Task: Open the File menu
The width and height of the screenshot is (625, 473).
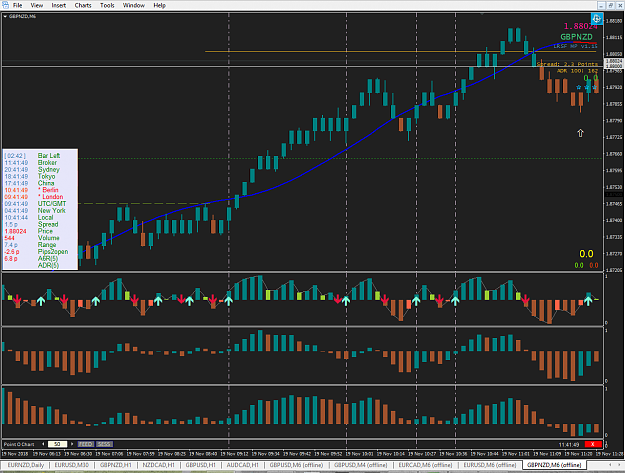Action: click(17, 5)
